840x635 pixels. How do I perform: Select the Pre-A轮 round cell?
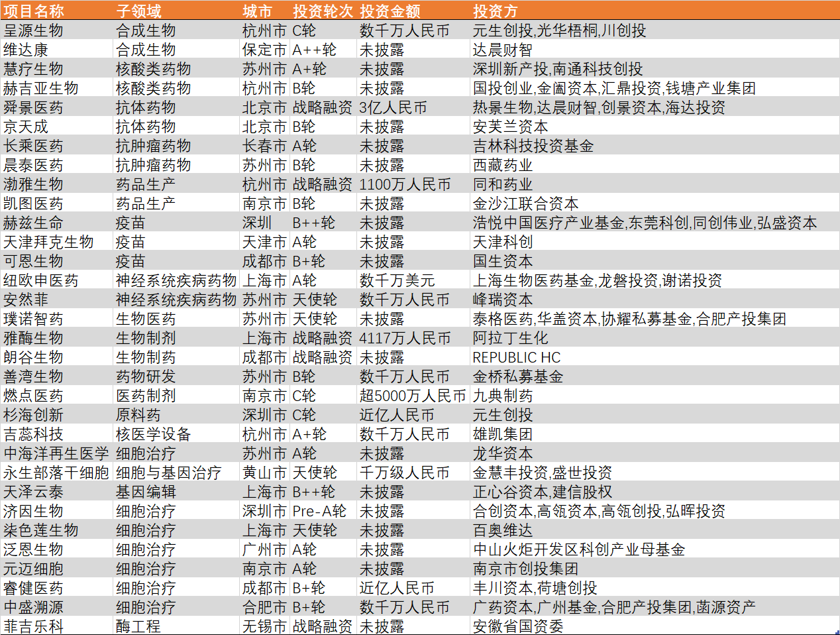click(x=319, y=511)
